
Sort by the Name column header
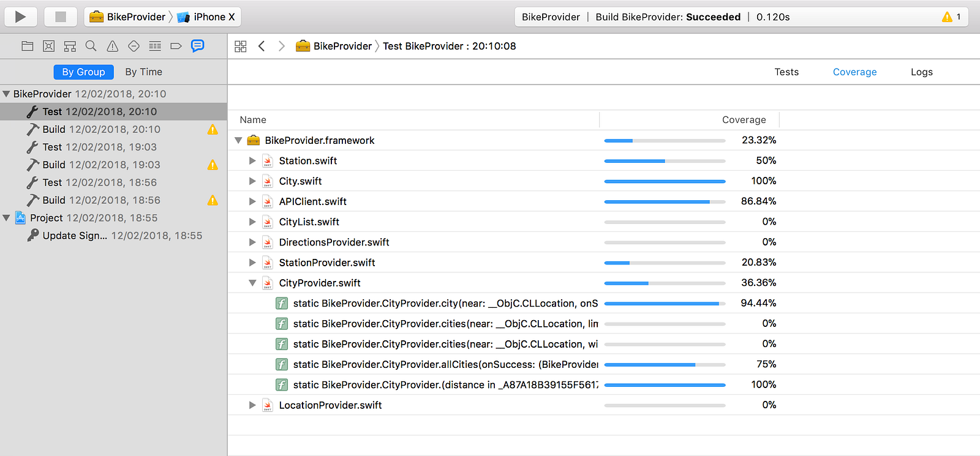(x=253, y=120)
